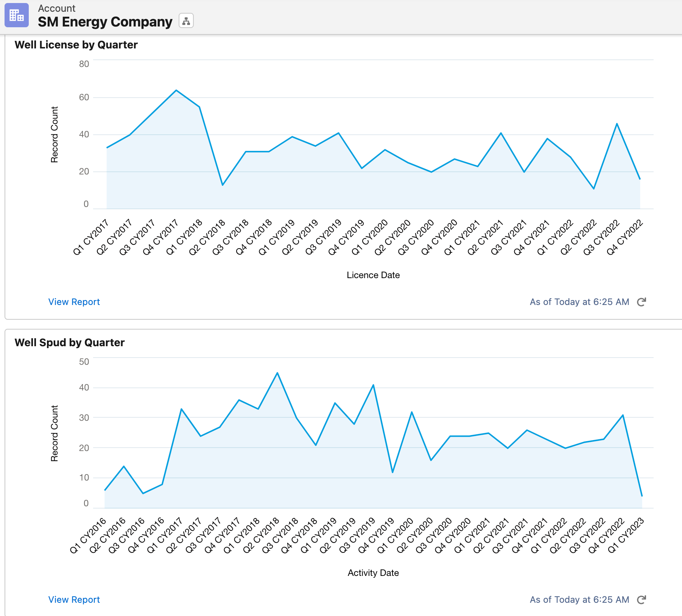The image size is (682, 616).
Task: Click the Q2 CY2018 low point on license chart
Action: point(223,185)
